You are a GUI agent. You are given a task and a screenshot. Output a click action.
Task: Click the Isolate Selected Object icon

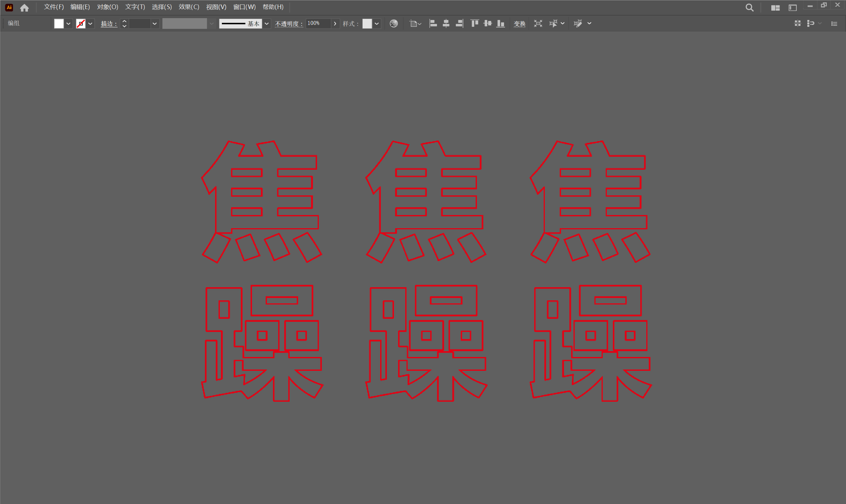pos(538,23)
